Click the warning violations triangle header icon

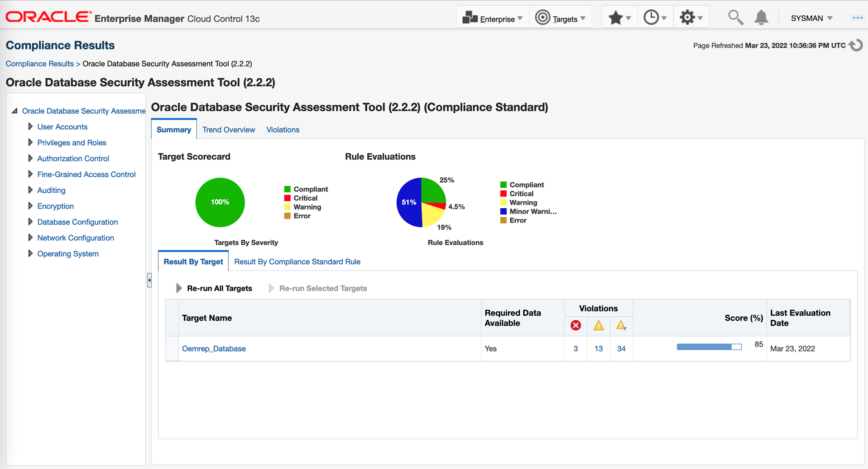click(x=599, y=325)
